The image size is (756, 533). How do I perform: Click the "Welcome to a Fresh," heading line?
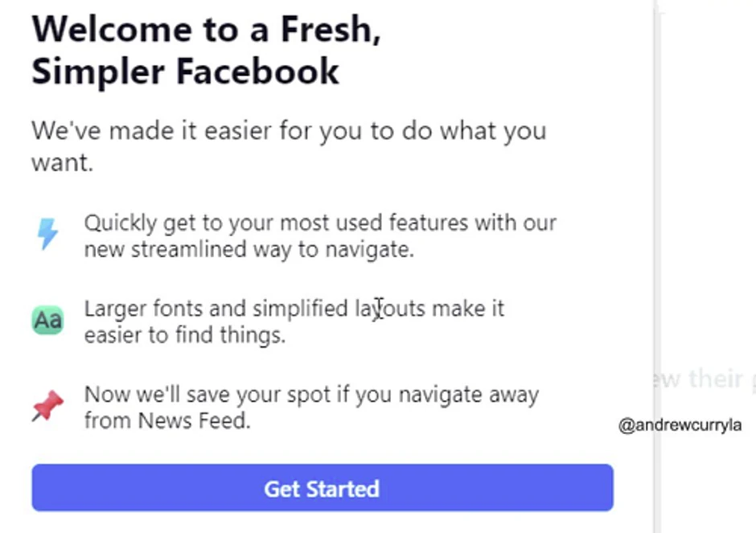pos(206,30)
